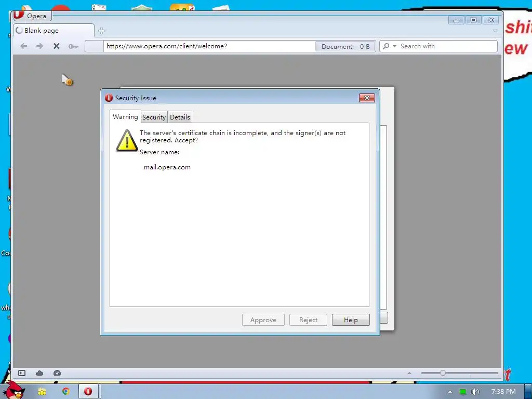
Task: Expand the closed tabs dropdown arrow
Action: coord(495,31)
